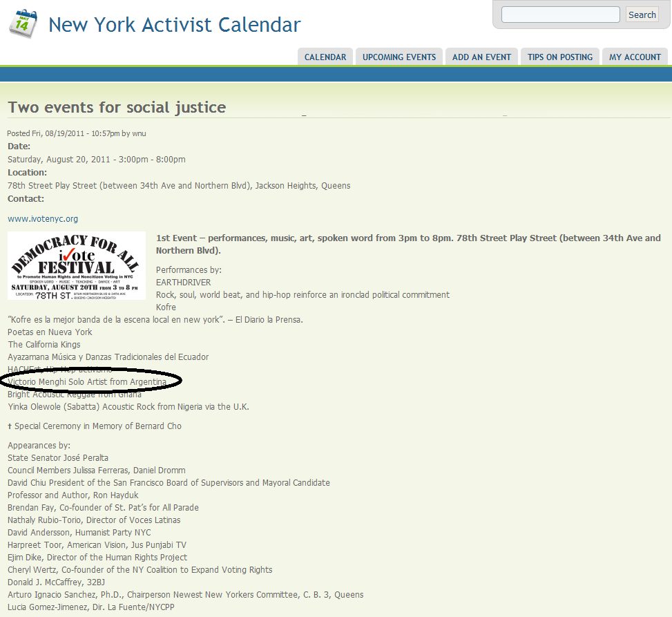Open the New York Activist Calendar title
This screenshot has width=672, height=617.
[175, 24]
